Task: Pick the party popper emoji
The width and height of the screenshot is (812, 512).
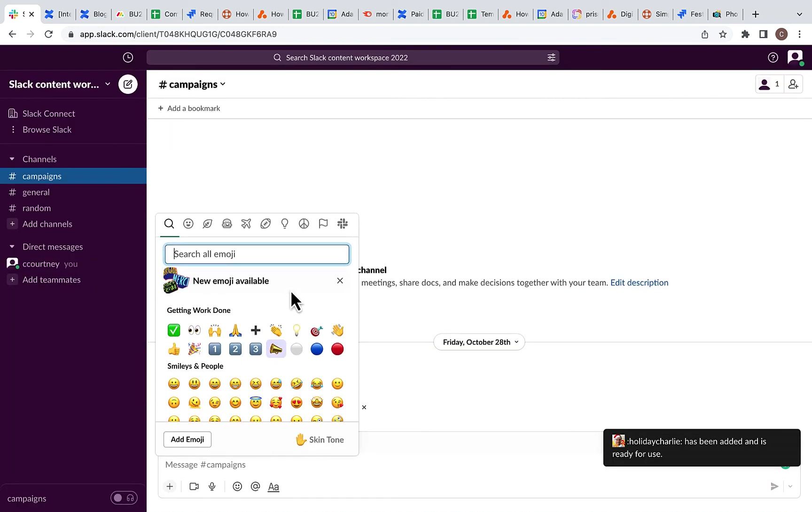Action: [194, 349]
